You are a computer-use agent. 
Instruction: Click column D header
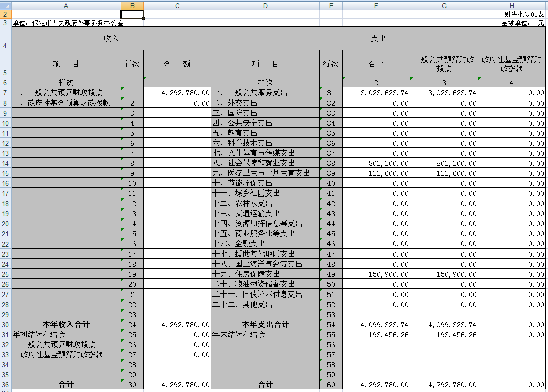point(265,5)
